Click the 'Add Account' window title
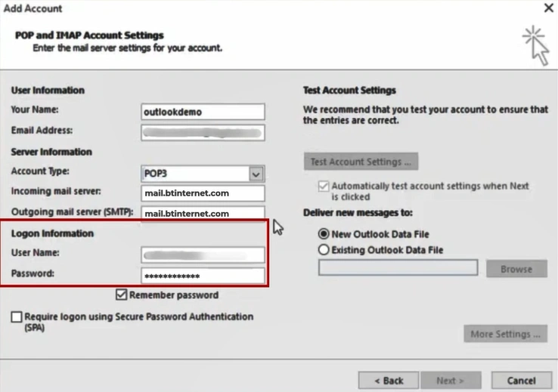This screenshot has height=392, width=558. 33,8
